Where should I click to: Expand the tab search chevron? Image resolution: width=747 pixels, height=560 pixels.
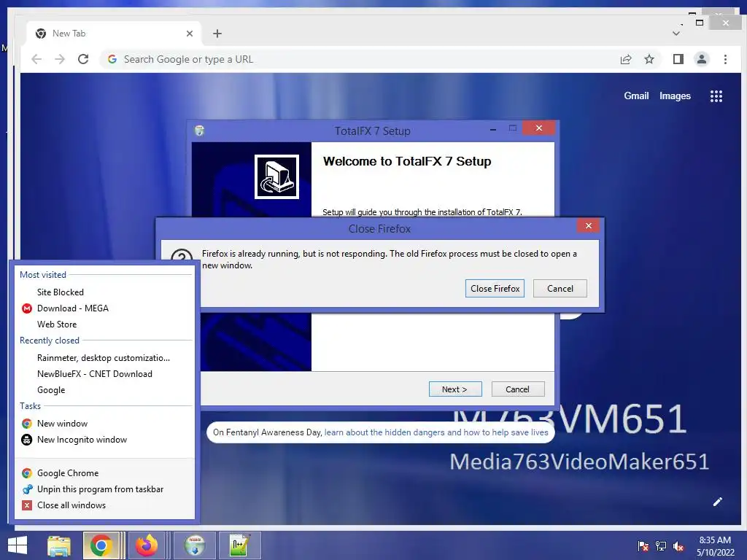(676, 34)
